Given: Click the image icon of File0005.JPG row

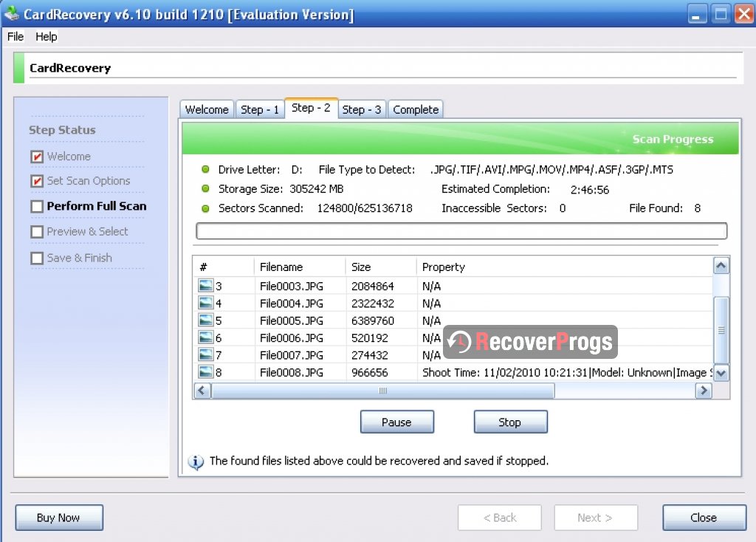Looking at the screenshot, I should point(205,320).
